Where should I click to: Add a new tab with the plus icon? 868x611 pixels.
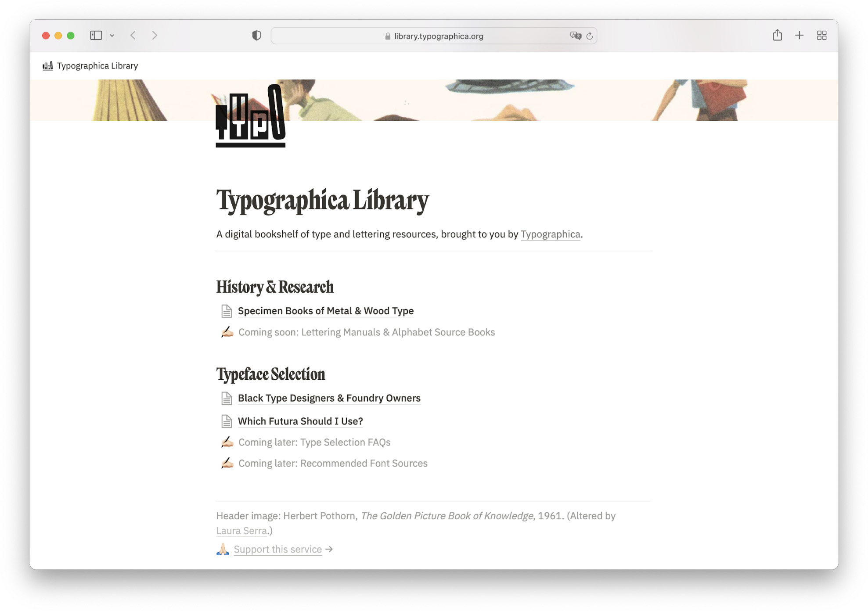point(799,36)
